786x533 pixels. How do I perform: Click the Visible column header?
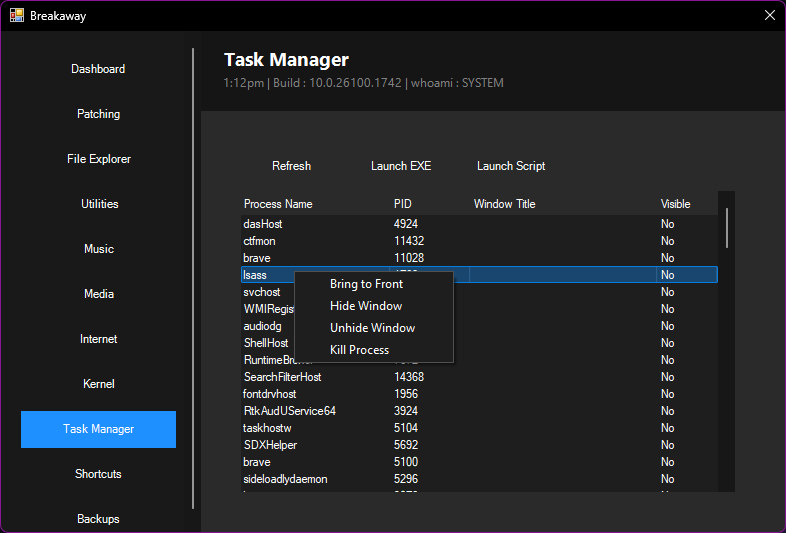tap(675, 204)
